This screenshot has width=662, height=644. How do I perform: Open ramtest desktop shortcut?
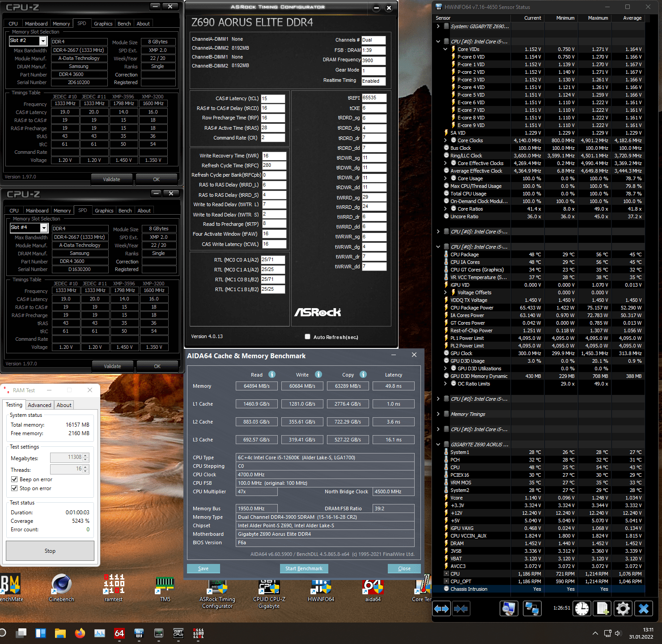114,588
